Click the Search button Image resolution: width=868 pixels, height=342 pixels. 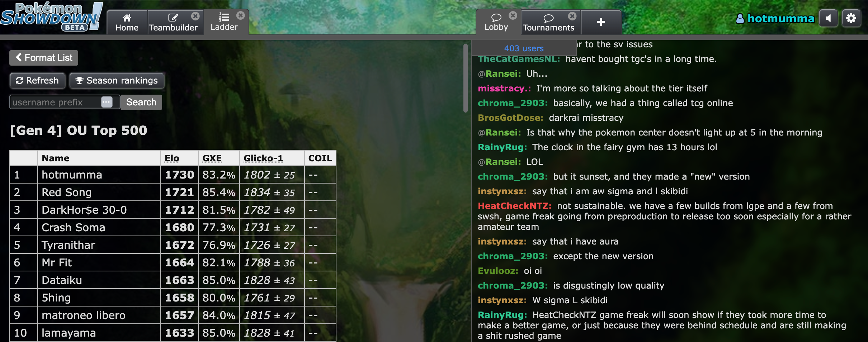tap(141, 102)
